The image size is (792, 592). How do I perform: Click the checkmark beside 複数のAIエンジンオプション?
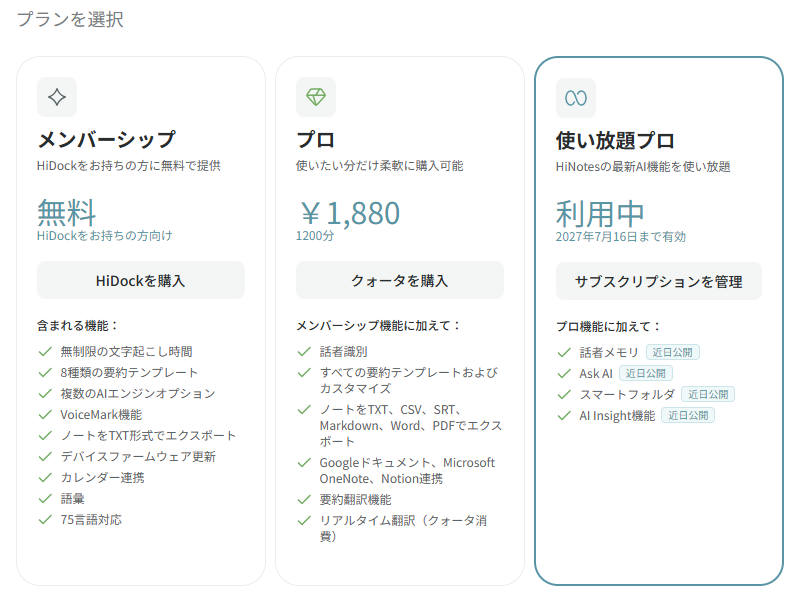tap(45, 393)
